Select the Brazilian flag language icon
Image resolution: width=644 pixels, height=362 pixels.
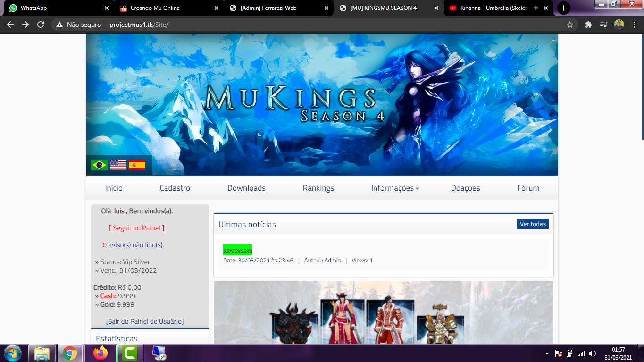99,165
